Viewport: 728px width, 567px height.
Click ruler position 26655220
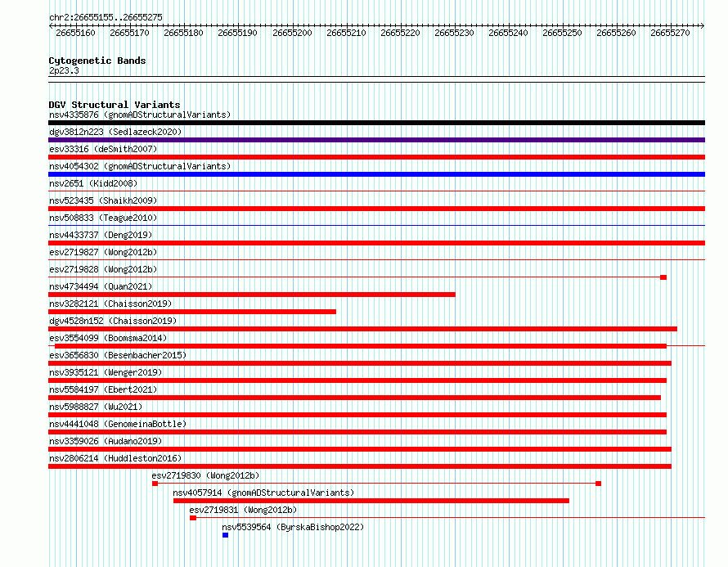click(400, 33)
